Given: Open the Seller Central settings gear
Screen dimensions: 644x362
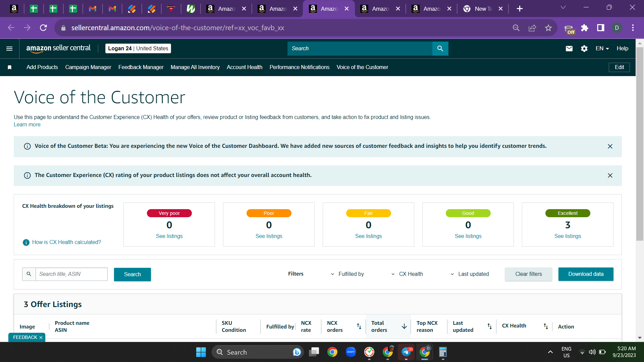Looking at the screenshot, I should pos(584,49).
